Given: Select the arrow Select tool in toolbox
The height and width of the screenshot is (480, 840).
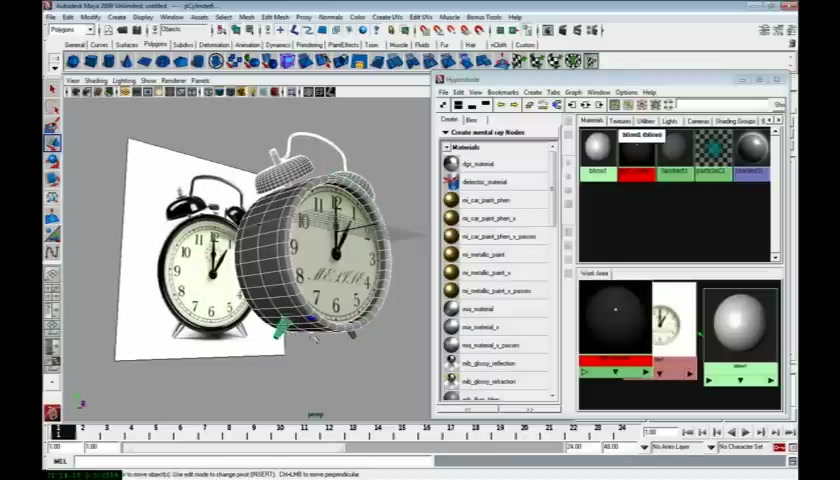Looking at the screenshot, I should point(52,89).
